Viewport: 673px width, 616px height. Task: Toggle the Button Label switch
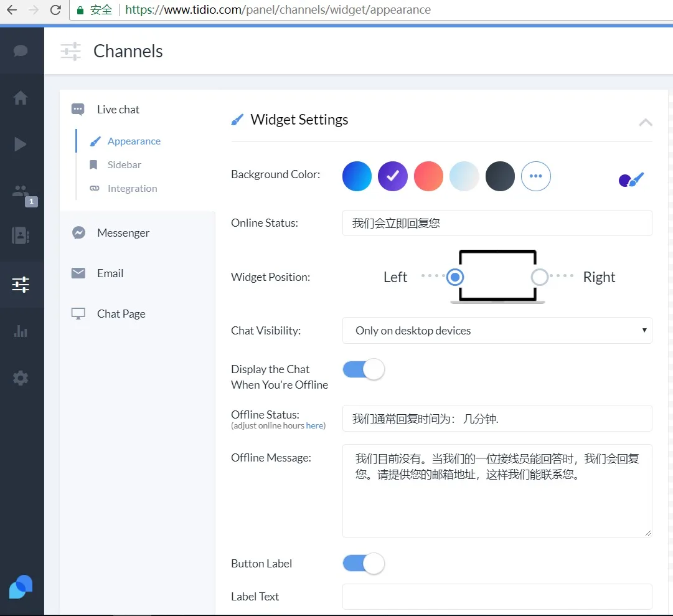point(364,563)
